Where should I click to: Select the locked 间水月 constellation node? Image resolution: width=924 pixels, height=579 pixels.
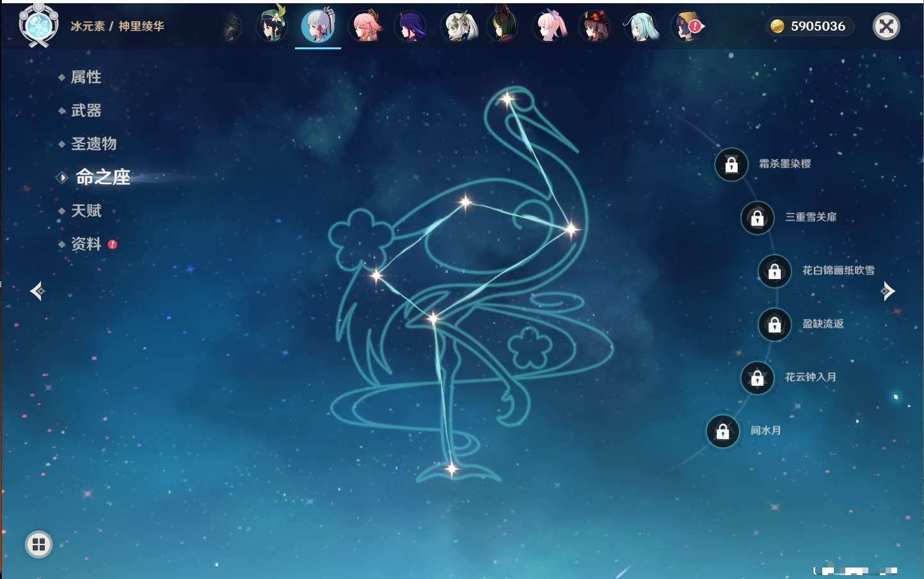(x=723, y=431)
